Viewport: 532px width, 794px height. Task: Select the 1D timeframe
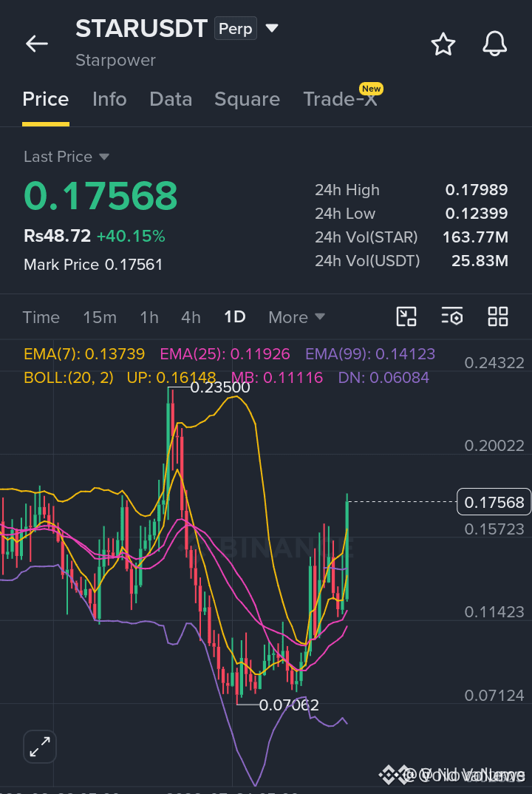pyautogui.click(x=235, y=317)
